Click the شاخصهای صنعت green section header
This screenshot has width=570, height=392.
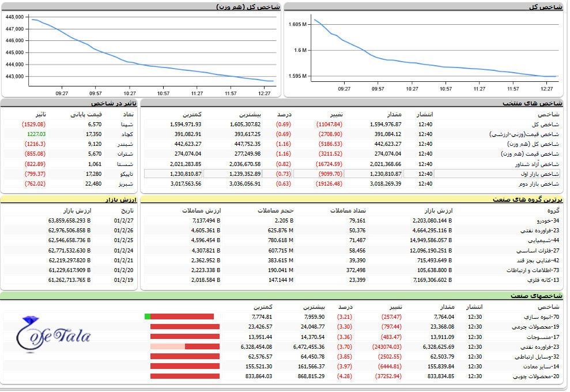[536, 296]
